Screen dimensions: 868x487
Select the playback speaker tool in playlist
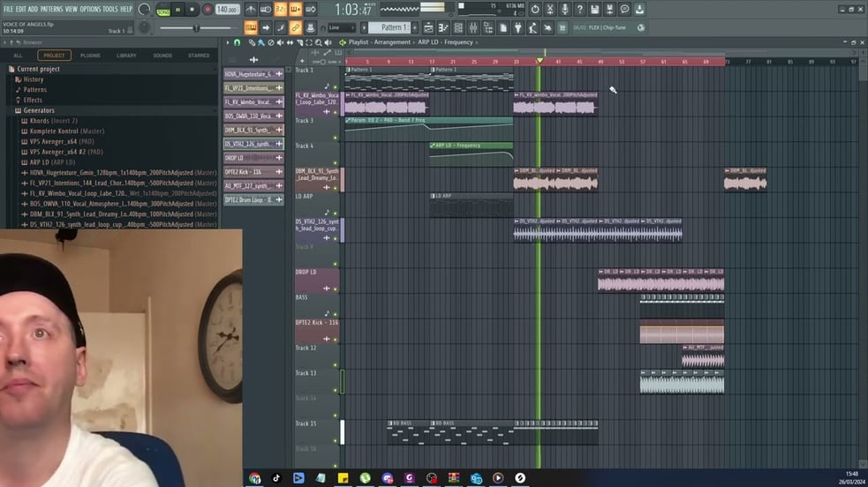click(328, 42)
